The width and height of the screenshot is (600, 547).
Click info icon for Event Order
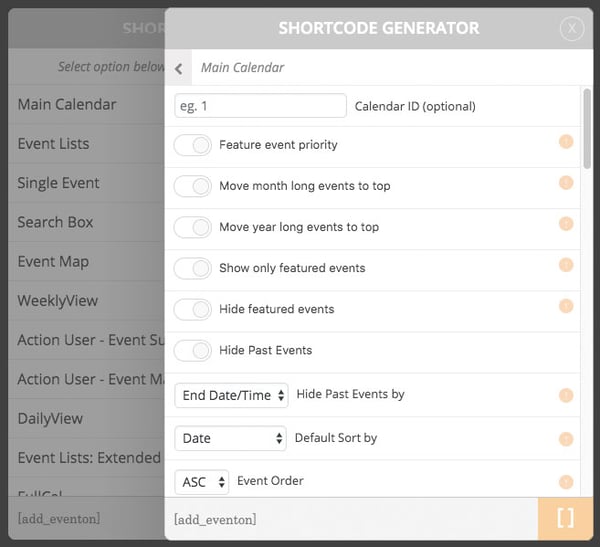566,481
